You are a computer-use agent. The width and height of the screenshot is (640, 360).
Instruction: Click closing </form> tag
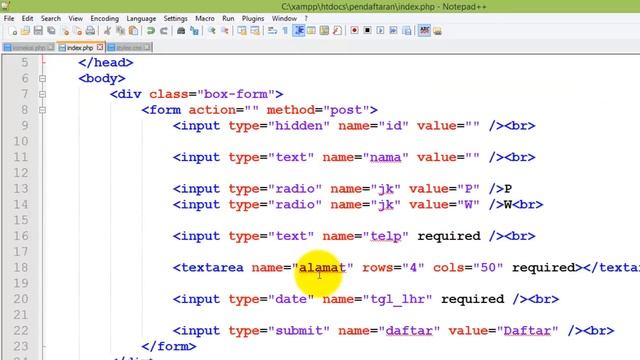[169, 347]
